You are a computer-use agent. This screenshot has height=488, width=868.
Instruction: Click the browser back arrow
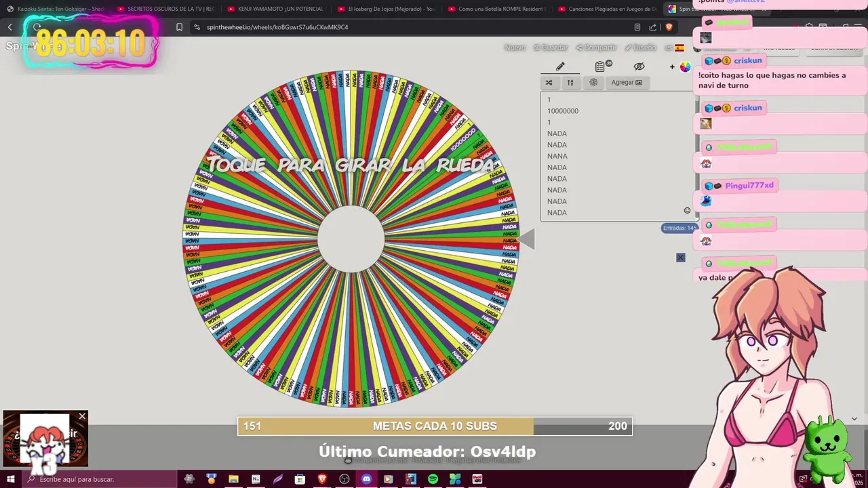[10, 27]
